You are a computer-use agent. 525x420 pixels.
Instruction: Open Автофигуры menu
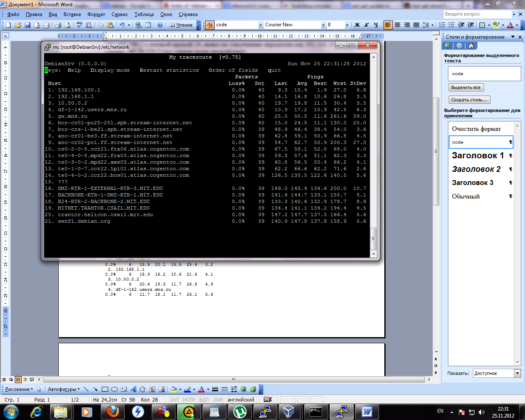pos(64,389)
